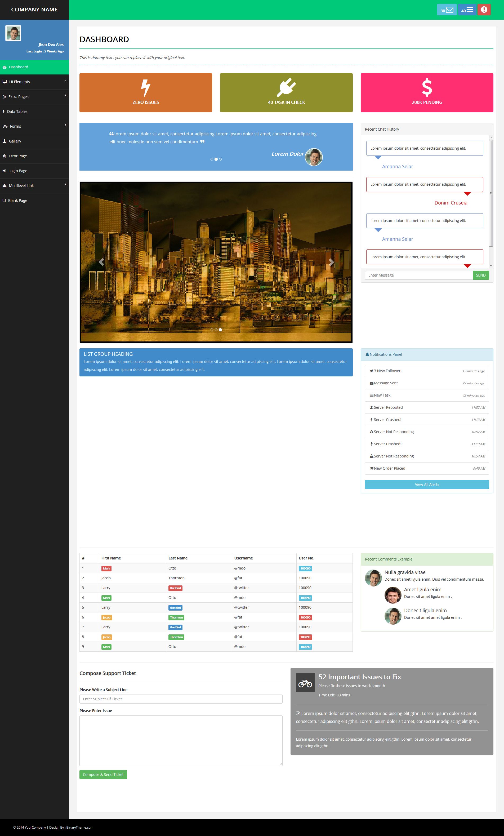Open Error Page in the sidebar

point(34,156)
